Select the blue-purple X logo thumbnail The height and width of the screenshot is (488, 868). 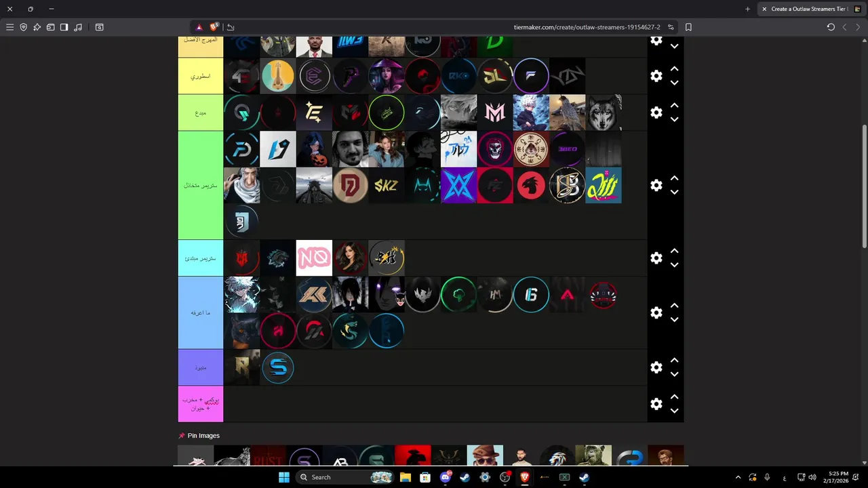tap(459, 185)
